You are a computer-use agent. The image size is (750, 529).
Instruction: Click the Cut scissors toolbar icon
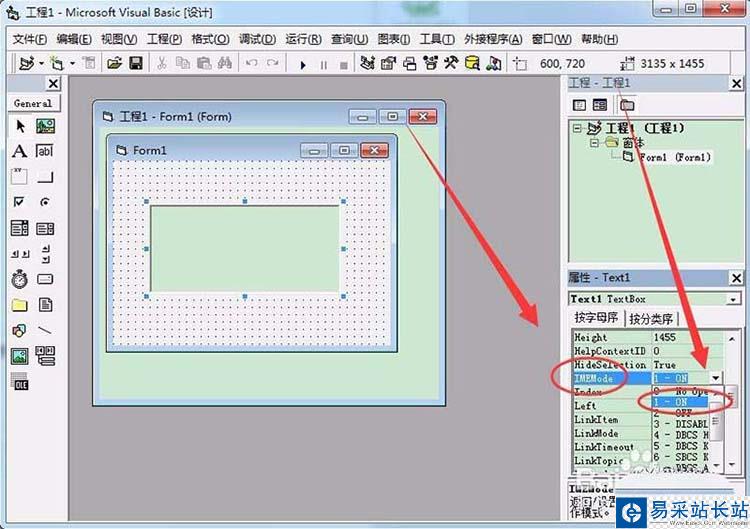click(x=162, y=63)
